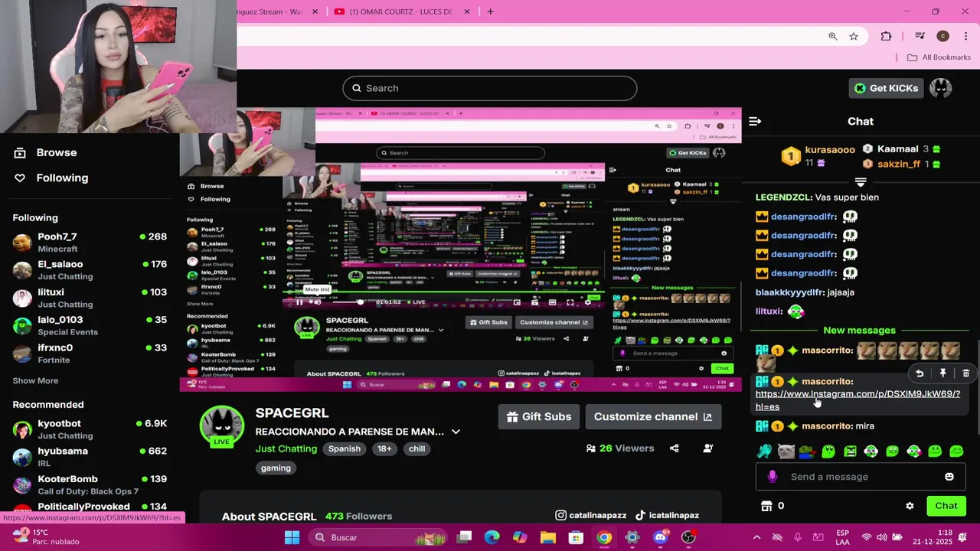980x551 pixels.
Task: Bookmark this page with star icon
Action: coord(854,36)
